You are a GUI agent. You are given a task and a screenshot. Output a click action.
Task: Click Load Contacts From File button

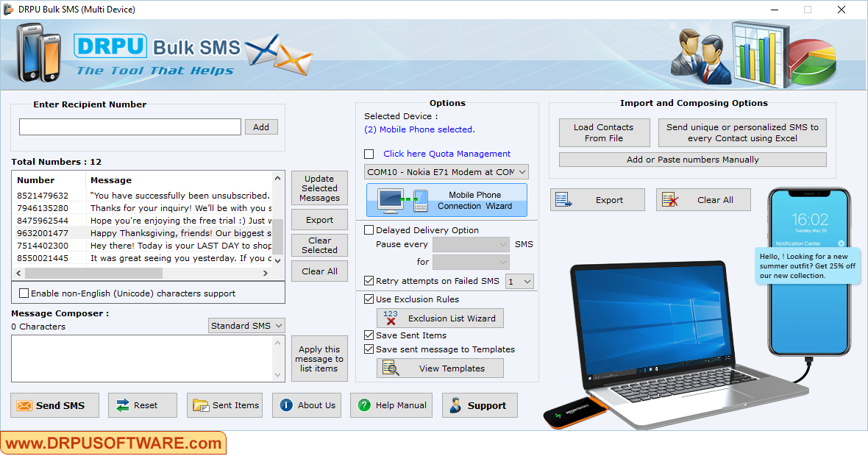tap(604, 133)
